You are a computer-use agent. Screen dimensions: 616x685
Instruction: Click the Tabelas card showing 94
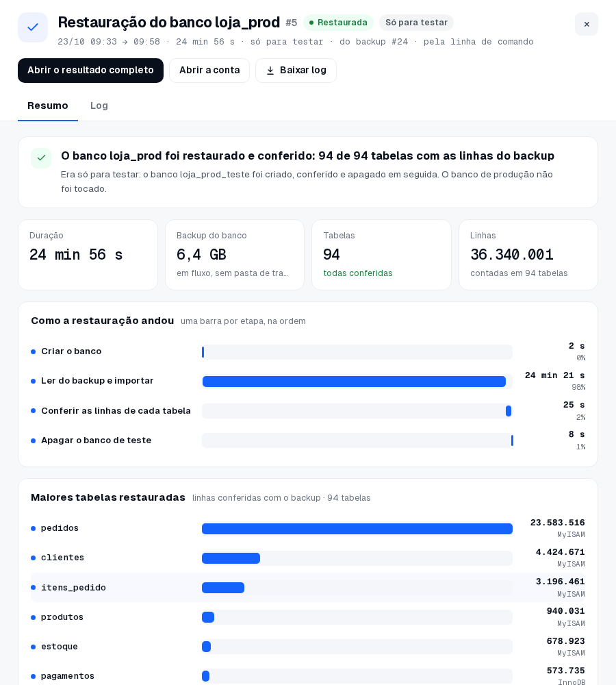pos(381,255)
